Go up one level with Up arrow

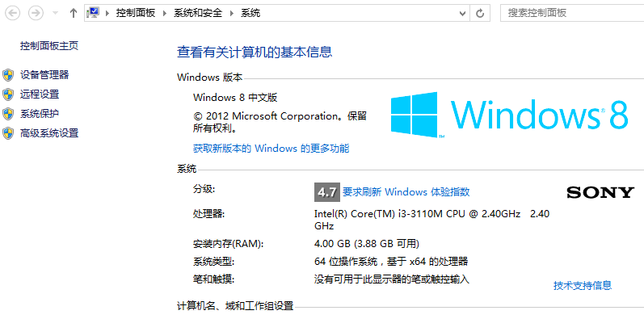click(73, 13)
